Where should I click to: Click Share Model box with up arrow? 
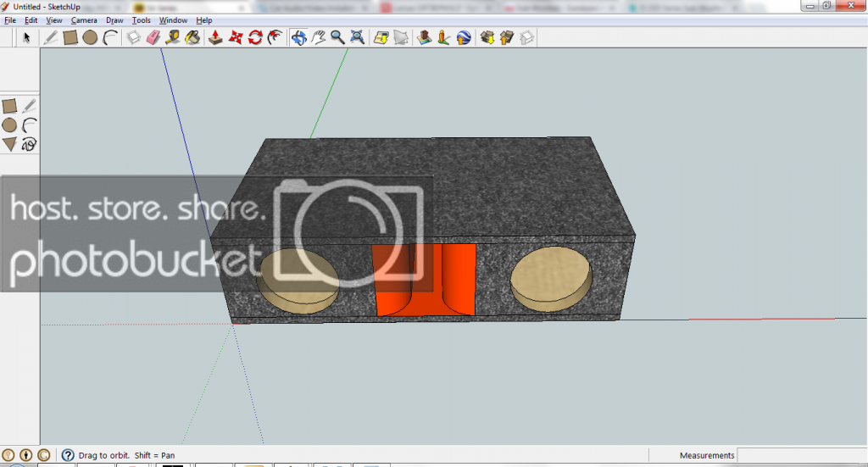tap(507, 37)
